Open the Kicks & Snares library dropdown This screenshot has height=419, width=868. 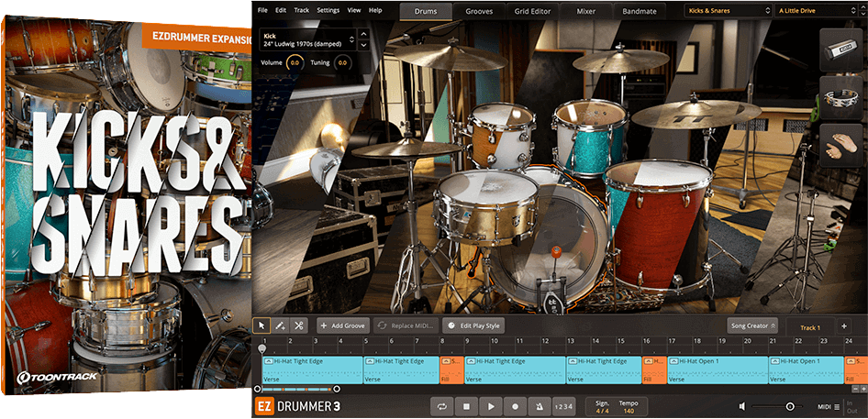(727, 11)
